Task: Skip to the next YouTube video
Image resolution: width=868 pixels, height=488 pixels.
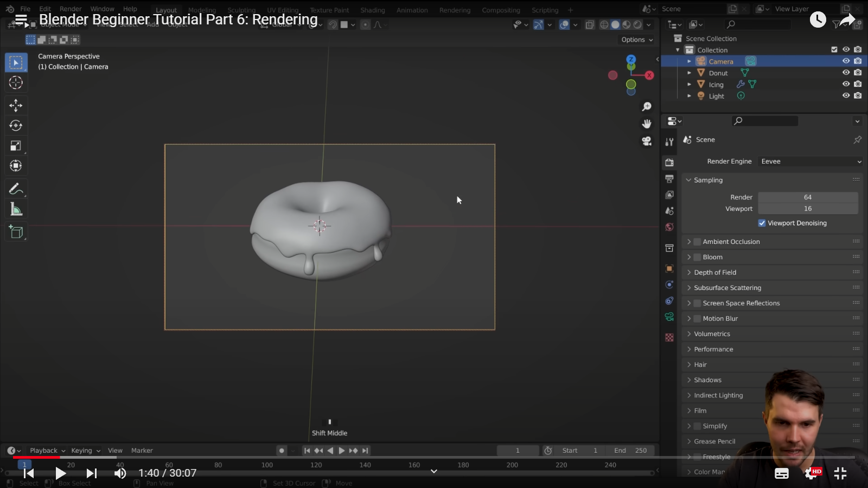Action: (91, 473)
